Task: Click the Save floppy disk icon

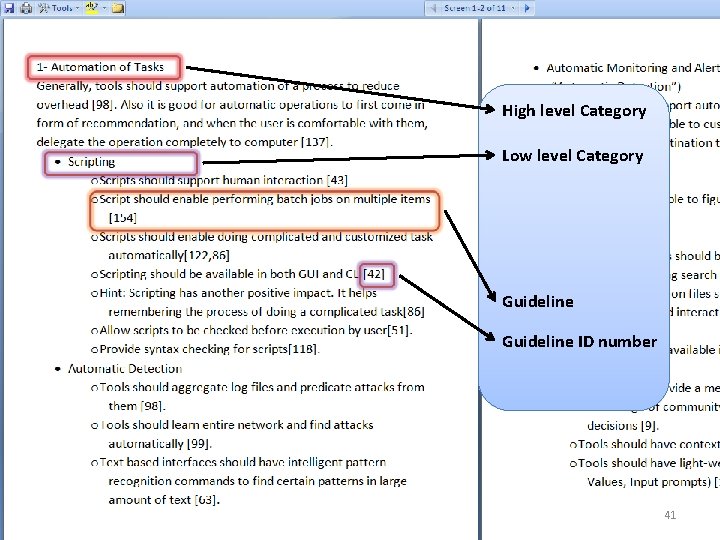Action: click(x=9, y=8)
